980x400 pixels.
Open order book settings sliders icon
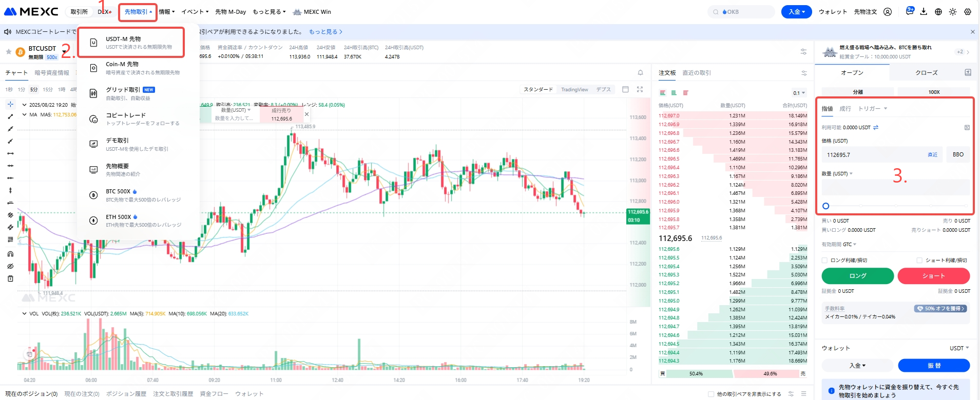(804, 73)
